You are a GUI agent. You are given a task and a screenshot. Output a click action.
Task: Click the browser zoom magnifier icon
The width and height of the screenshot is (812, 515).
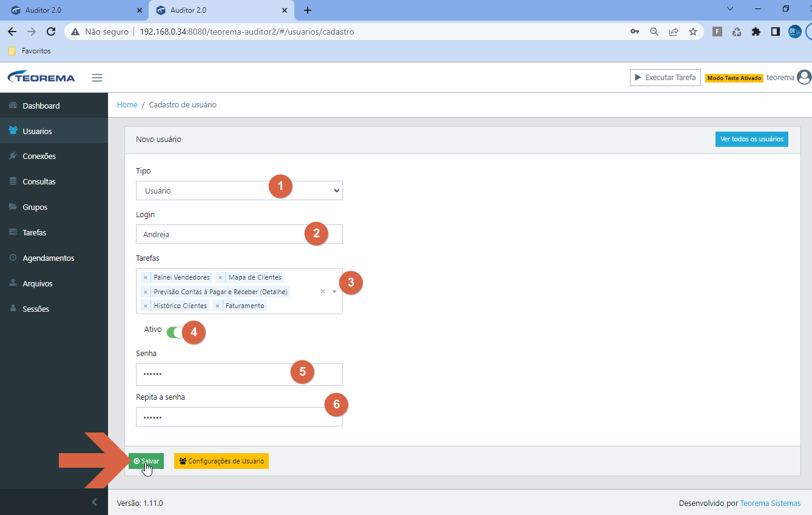click(x=654, y=32)
